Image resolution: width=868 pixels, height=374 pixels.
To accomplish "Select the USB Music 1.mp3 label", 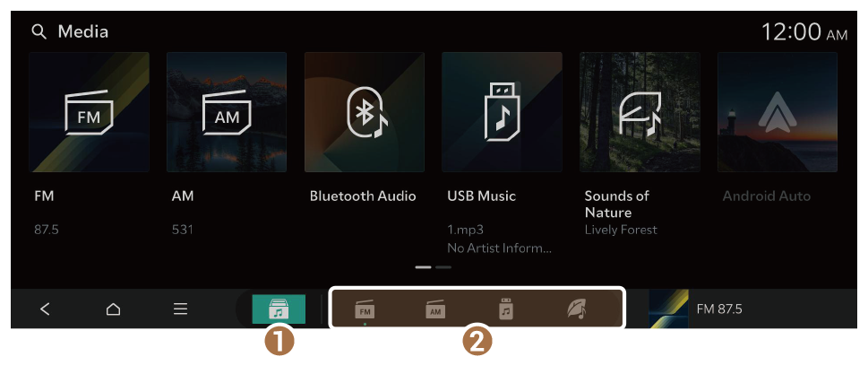I will 465,230.
